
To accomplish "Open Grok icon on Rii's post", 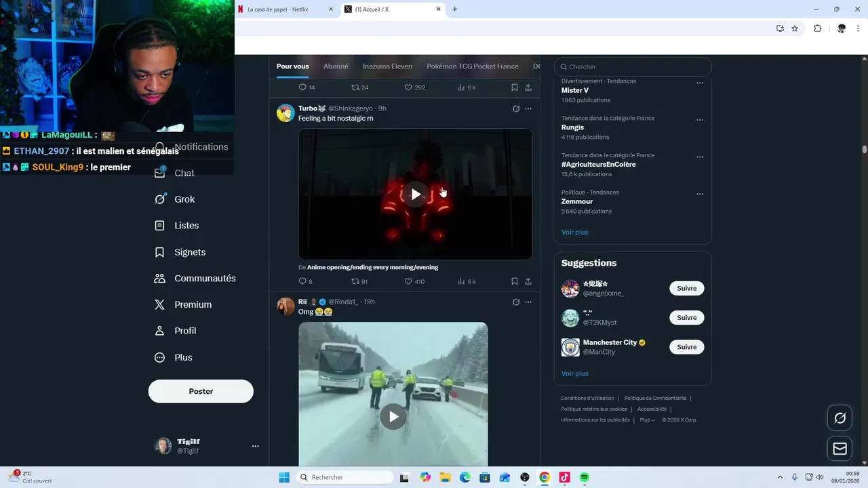I will [516, 302].
